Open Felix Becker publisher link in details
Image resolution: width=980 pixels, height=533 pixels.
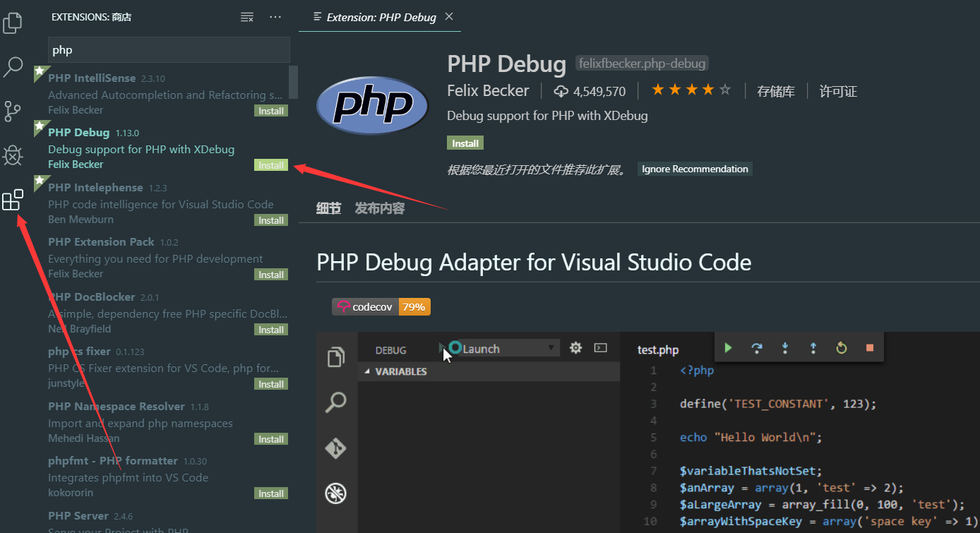pyautogui.click(x=488, y=91)
